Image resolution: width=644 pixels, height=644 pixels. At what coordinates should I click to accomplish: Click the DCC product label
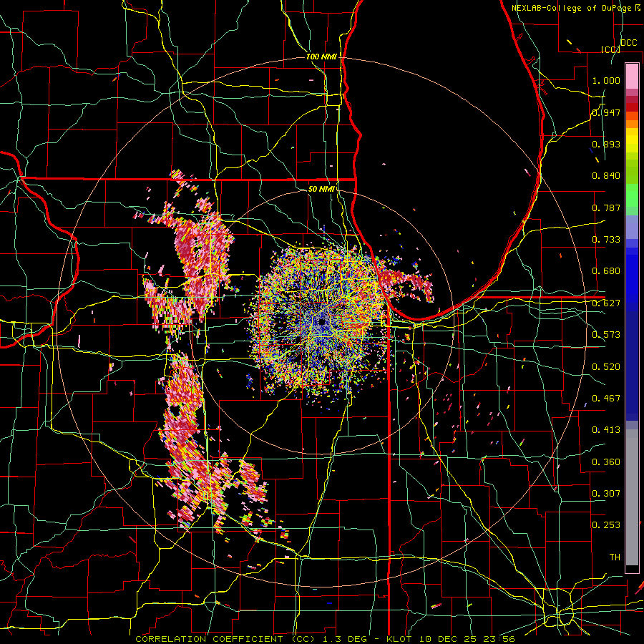click(x=628, y=43)
